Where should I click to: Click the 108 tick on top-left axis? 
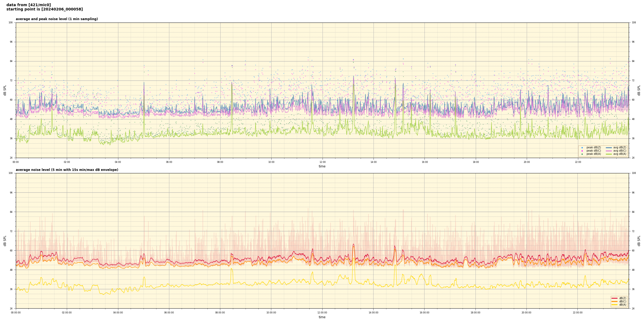[x=11, y=23]
